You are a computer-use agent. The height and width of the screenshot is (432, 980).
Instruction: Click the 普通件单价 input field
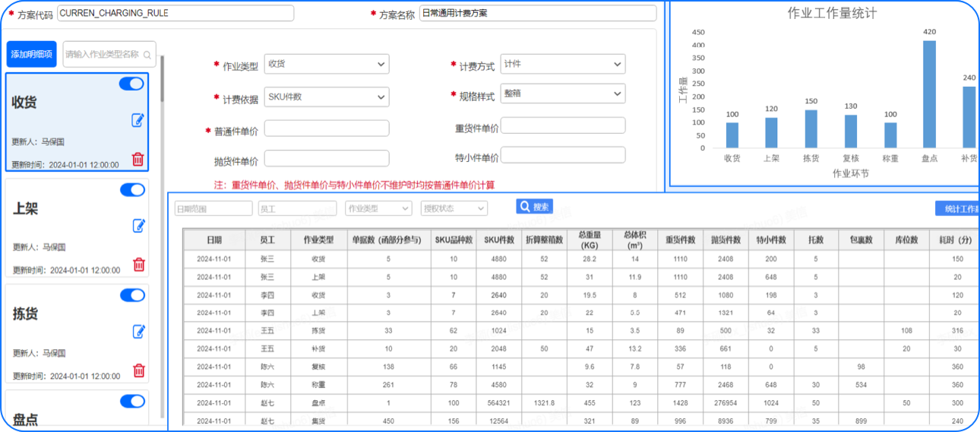[x=326, y=129]
